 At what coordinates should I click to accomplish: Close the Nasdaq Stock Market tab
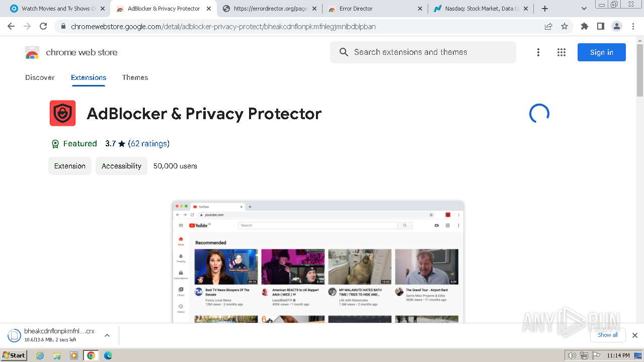tap(526, 9)
